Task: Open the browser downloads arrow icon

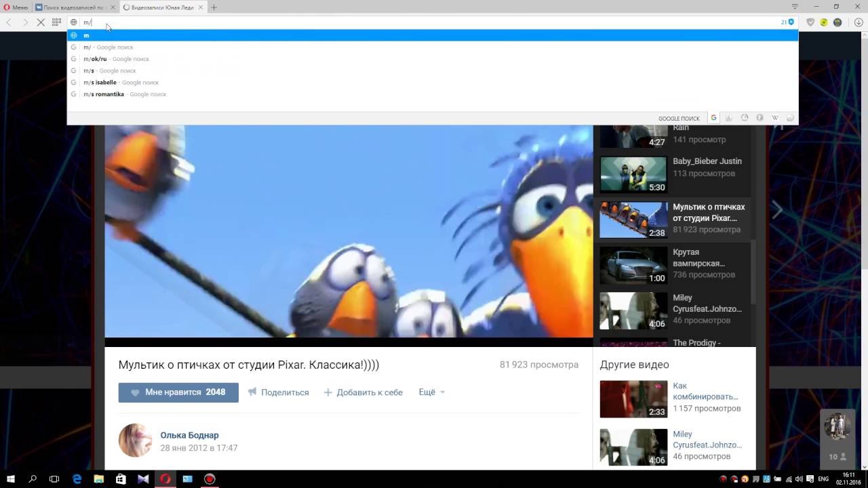Action: point(859,22)
